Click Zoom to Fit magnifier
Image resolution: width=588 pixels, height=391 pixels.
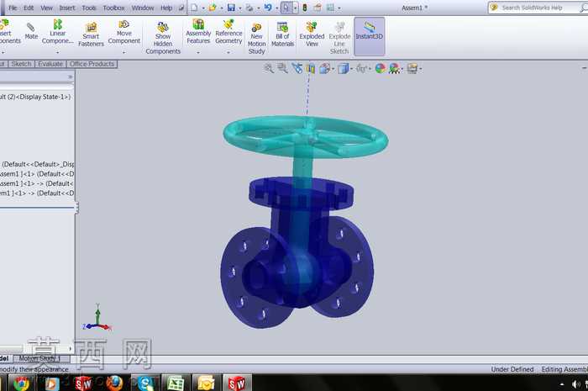click(269, 68)
